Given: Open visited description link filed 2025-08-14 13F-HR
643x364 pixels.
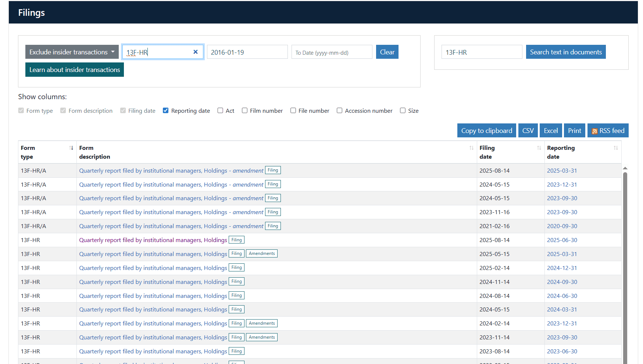Looking at the screenshot, I should coord(153,240).
